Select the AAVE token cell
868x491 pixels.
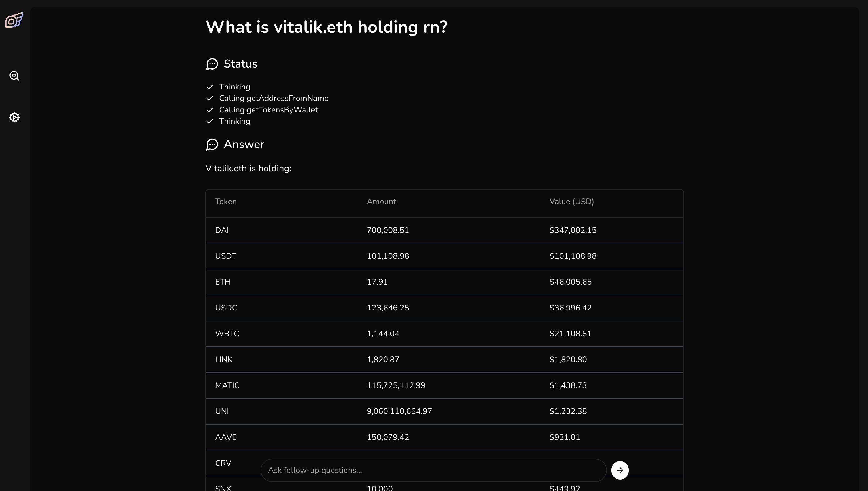tap(226, 437)
